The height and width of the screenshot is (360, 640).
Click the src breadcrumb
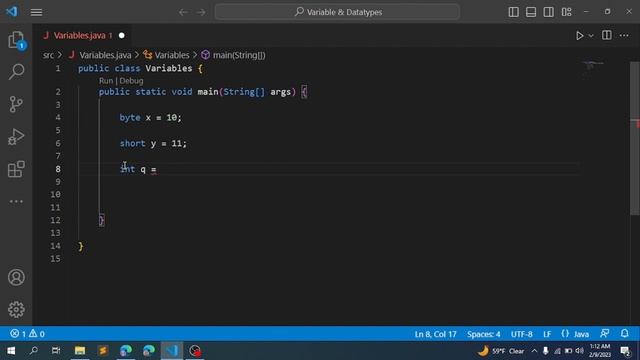pos(48,55)
